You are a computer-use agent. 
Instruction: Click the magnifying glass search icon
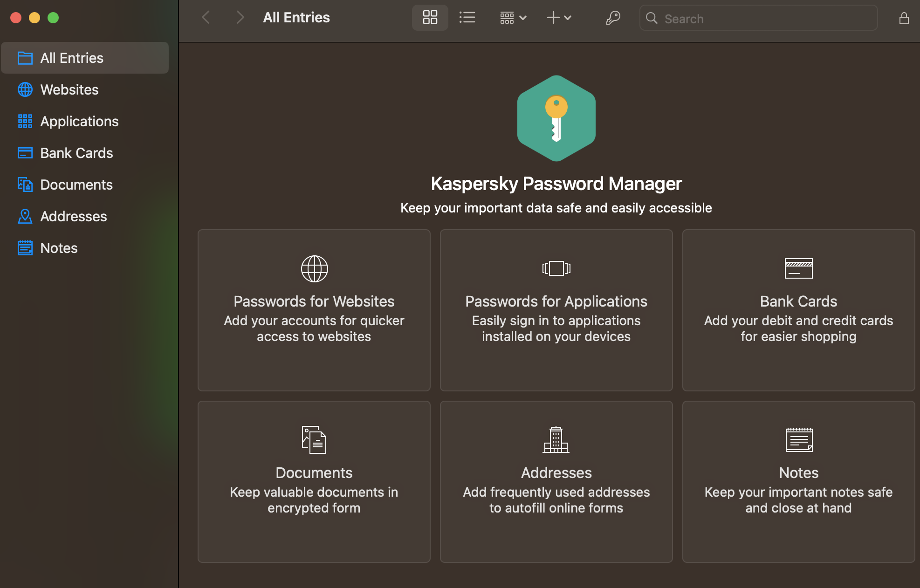point(652,18)
